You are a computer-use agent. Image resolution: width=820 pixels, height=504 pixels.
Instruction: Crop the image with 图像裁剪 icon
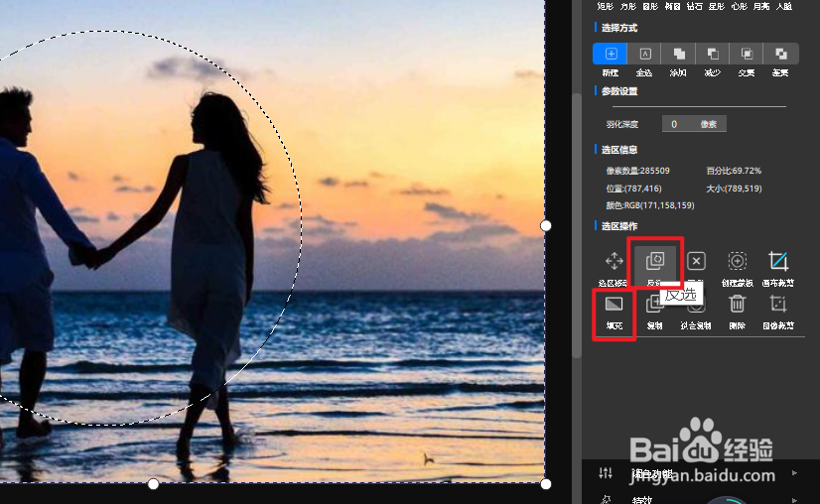point(778,304)
